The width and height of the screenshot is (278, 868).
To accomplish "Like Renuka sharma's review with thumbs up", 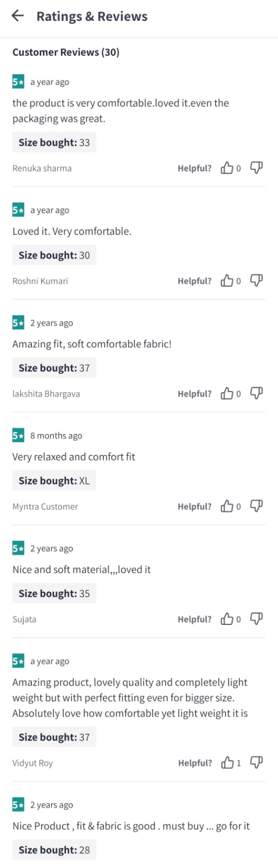I will [x=227, y=168].
